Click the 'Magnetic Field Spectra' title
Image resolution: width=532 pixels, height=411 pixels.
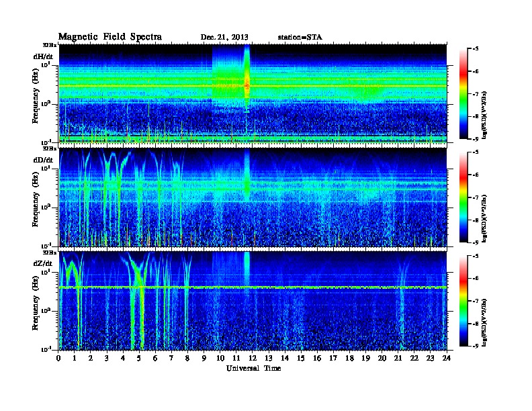(110, 37)
